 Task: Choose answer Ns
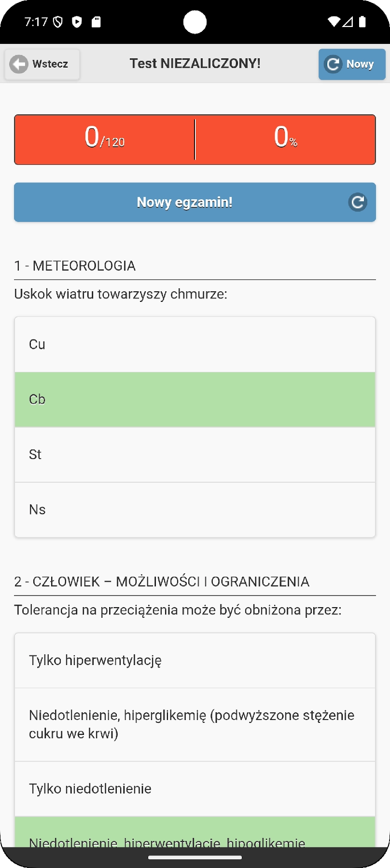(195, 510)
